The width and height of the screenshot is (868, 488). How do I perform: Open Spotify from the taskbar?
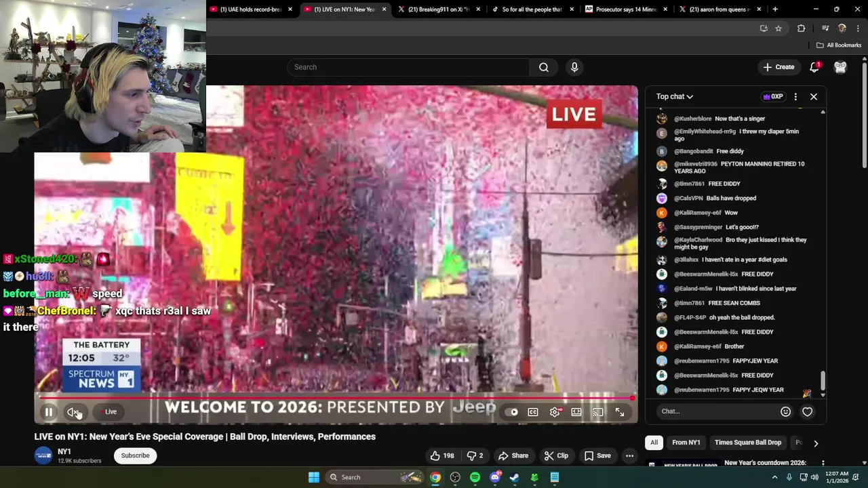point(475,477)
